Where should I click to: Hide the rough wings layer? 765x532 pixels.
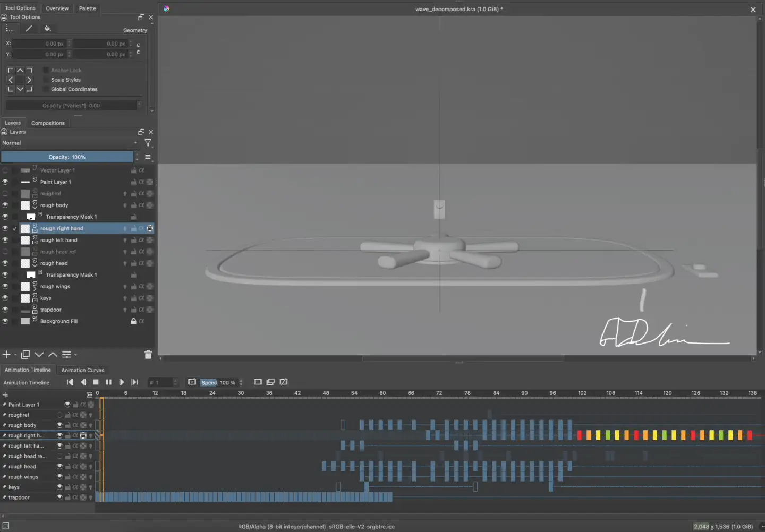coord(5,287)
